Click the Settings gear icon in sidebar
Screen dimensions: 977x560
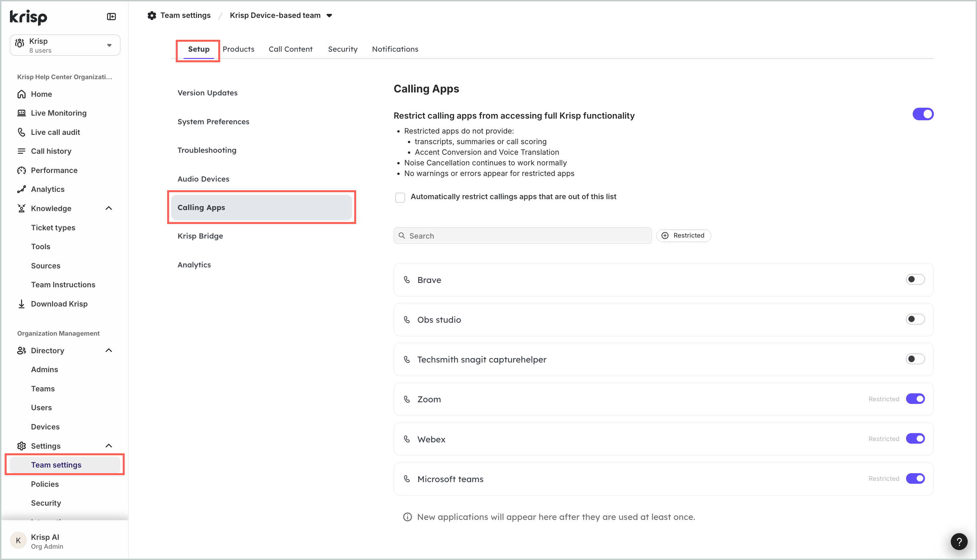22,446
